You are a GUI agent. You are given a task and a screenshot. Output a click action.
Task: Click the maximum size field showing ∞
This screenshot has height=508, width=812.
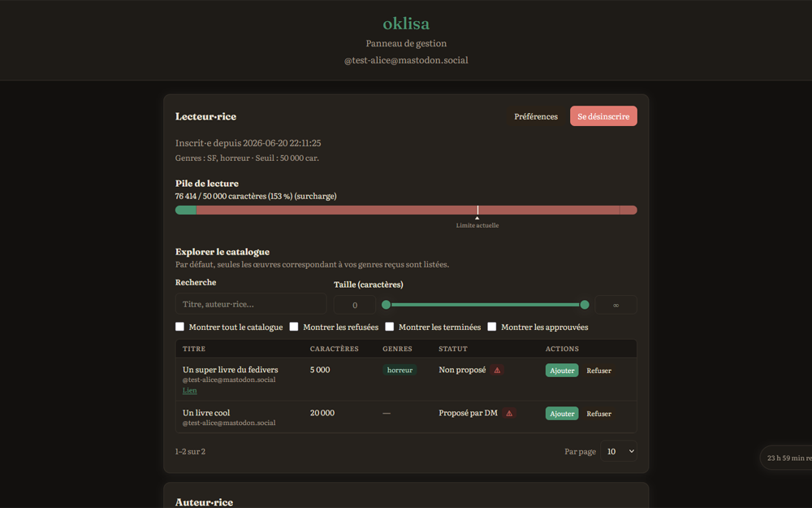pyautogui.click(x=615, y=305)
